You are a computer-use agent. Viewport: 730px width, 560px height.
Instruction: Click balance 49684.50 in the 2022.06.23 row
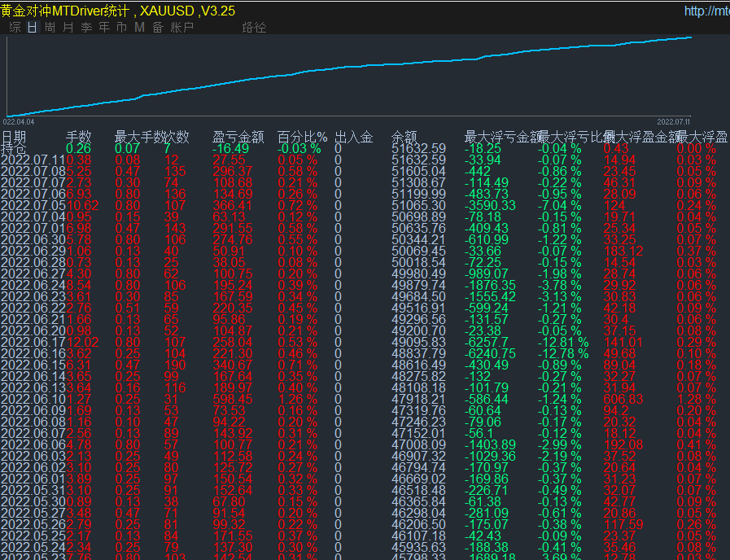[x=418, y=297]
